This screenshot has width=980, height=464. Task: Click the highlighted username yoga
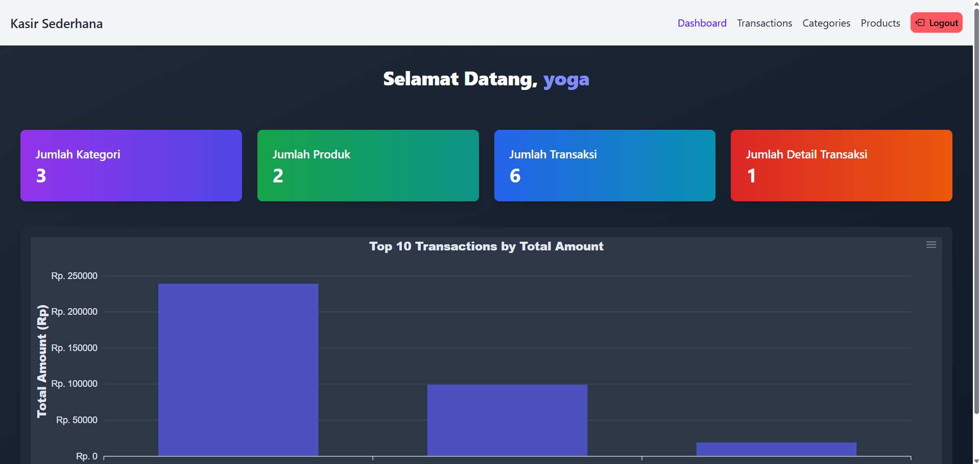[566, 80]
